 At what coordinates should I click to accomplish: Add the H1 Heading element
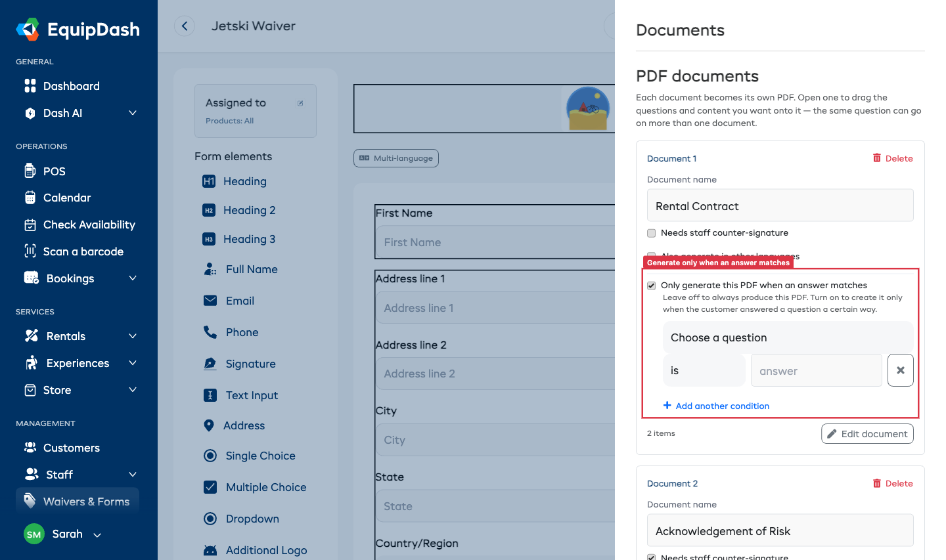[x=235, y=181]
